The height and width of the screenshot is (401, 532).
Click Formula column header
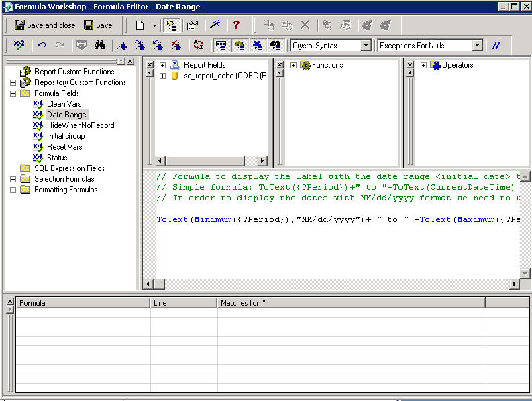tap(83, 303)
